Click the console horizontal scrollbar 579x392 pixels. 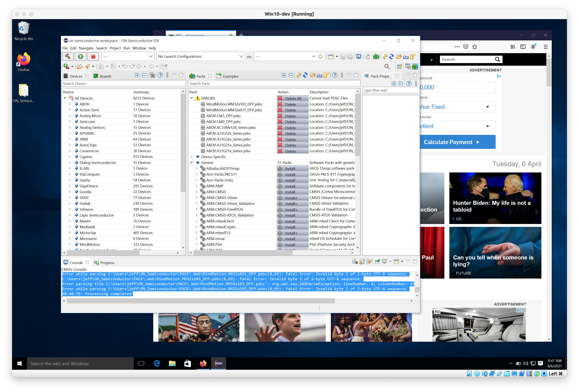201,301
